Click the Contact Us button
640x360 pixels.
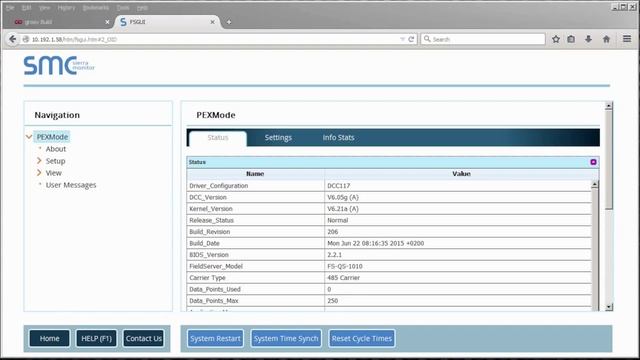(144, 338)
